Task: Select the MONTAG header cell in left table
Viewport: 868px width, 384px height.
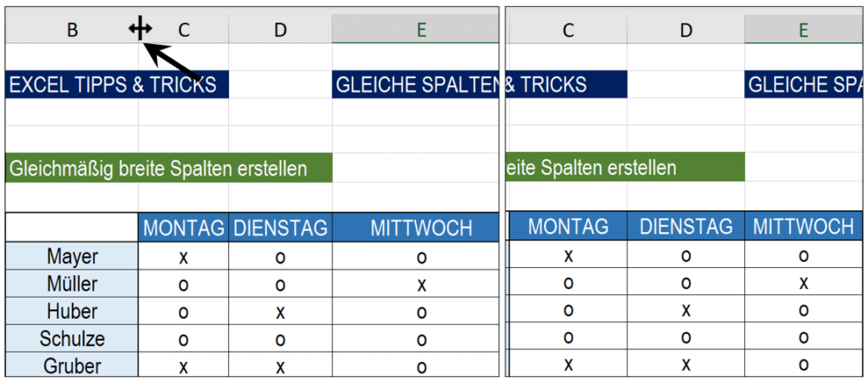Action: click(x=184, y=227)
